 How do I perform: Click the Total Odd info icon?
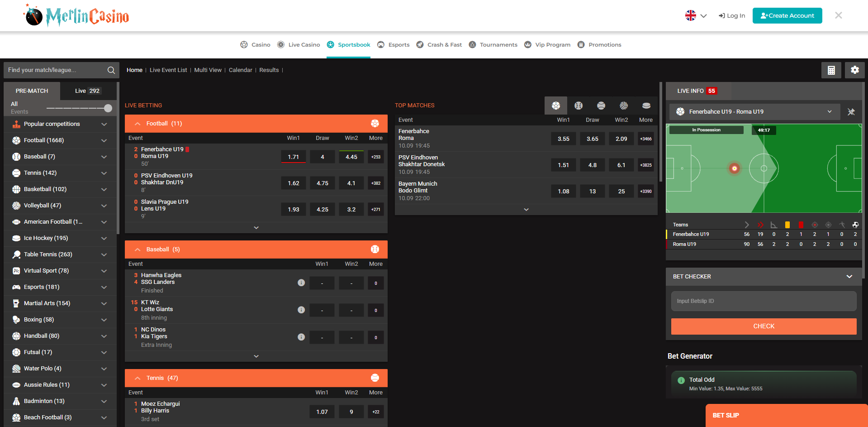(681, 380)
